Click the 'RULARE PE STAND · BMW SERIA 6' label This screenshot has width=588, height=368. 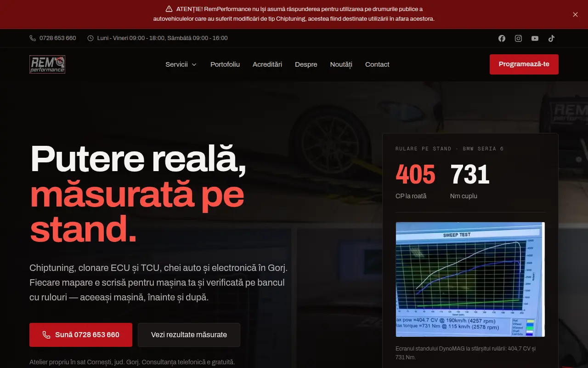pos(450,149)
